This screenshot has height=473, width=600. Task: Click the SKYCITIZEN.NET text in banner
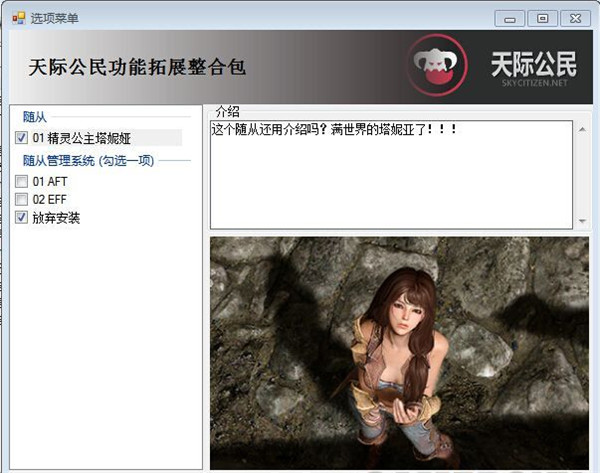pyautogui.click(x=534, y=83)
